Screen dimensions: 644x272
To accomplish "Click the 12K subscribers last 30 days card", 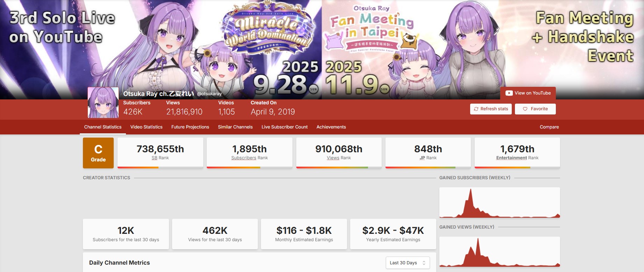I will click(x=126, y=234).
